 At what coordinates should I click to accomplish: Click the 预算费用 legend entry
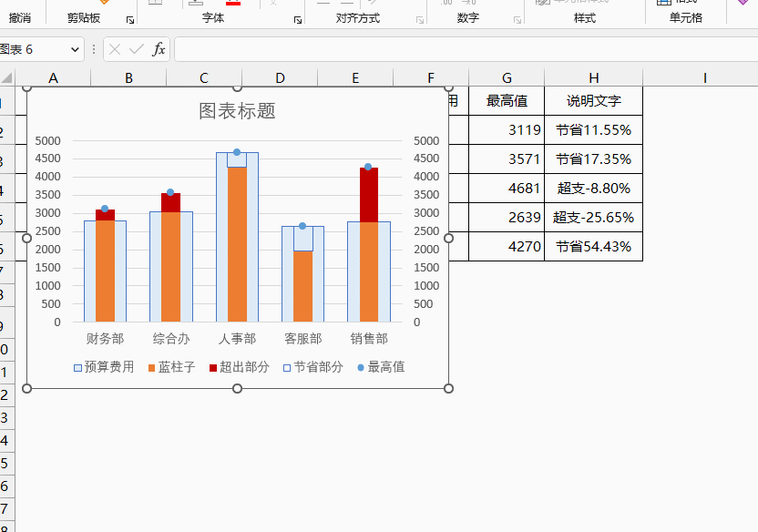pos(104,367)
